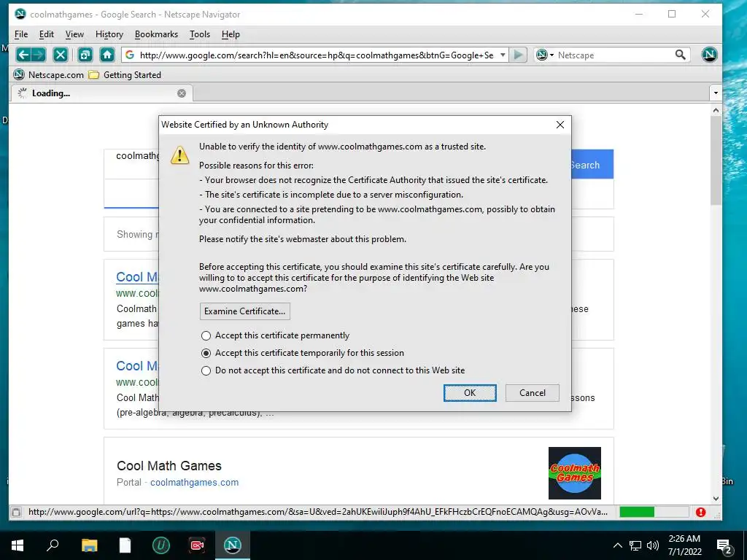
Task: Click the Examine Certificate... button
Action: pyautogui.click(x=245, y=311)
